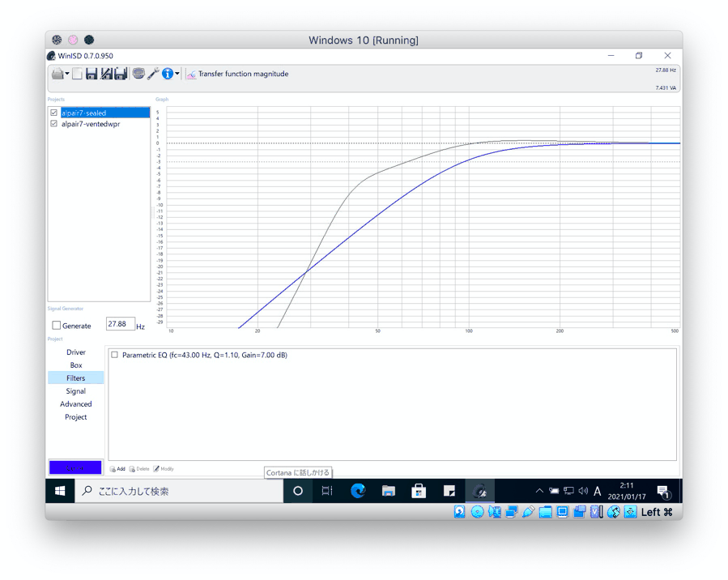Switch to the Driver tab
Viewport: 728px width, 580px height.
[x=75, y=352]
